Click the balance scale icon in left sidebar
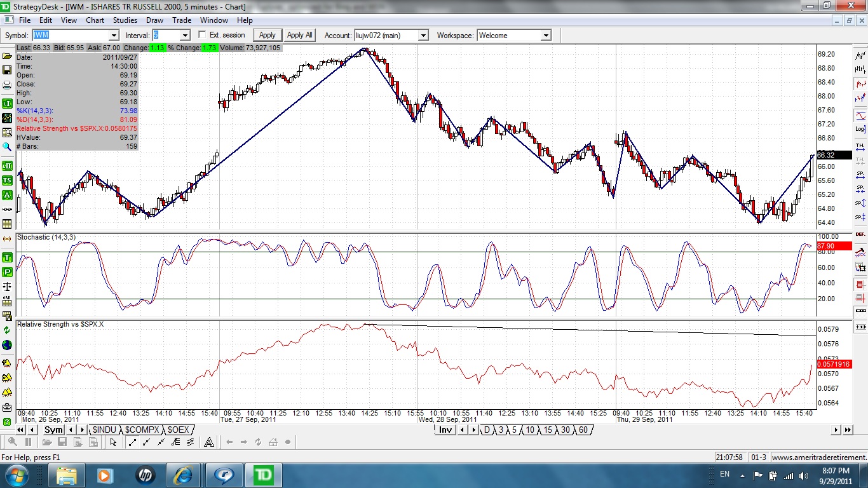Image resolution: width=868 pixels, height=488 pixels. coord(7,287)
